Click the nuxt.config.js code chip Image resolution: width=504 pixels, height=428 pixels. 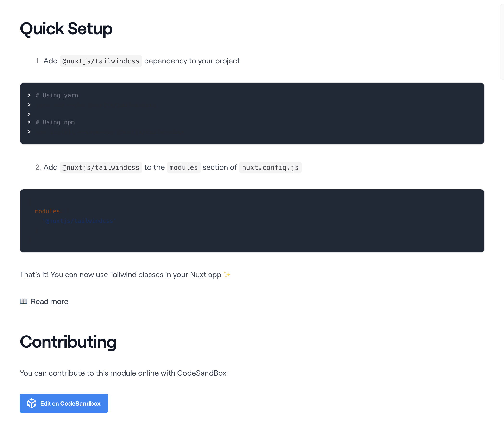270,167
